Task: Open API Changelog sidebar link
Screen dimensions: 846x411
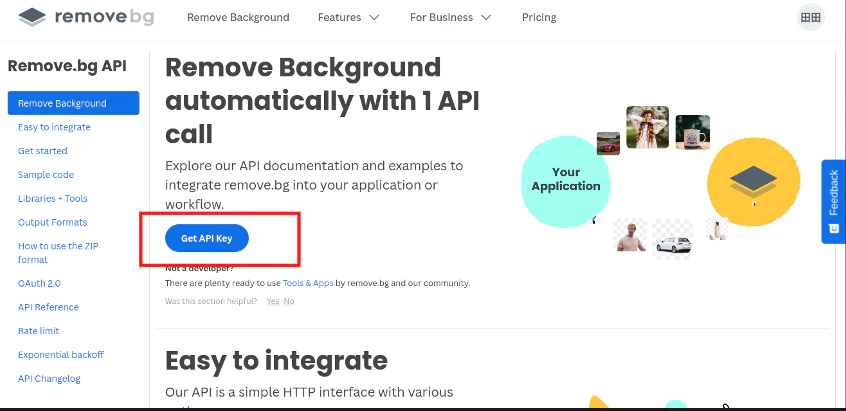Action: pyautogui.click(x=49, y=379)
